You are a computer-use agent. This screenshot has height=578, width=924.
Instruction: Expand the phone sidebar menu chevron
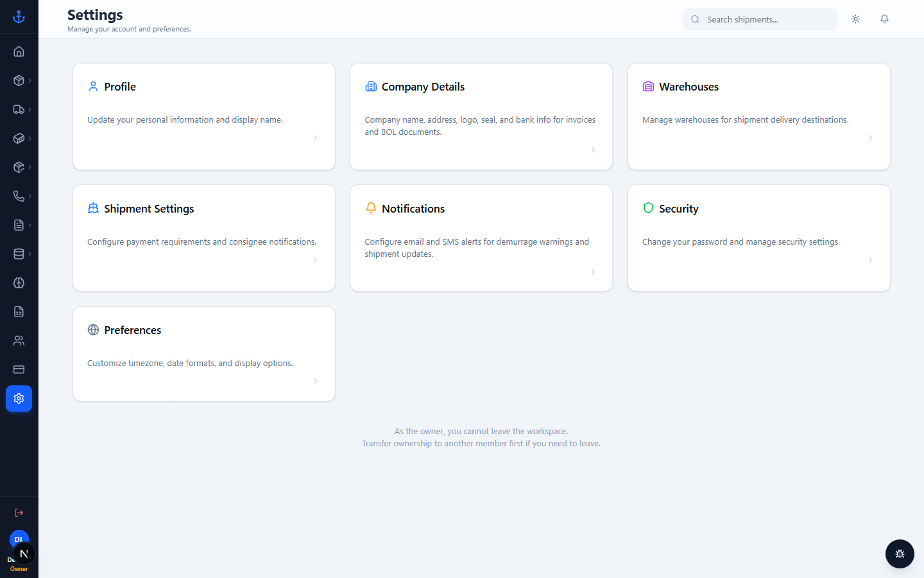pos(30,196)
